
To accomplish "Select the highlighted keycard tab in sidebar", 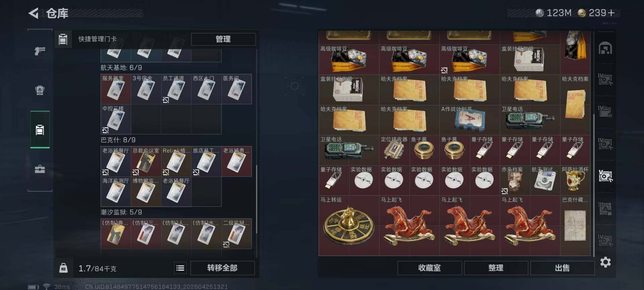I will (x=40, y=130).
